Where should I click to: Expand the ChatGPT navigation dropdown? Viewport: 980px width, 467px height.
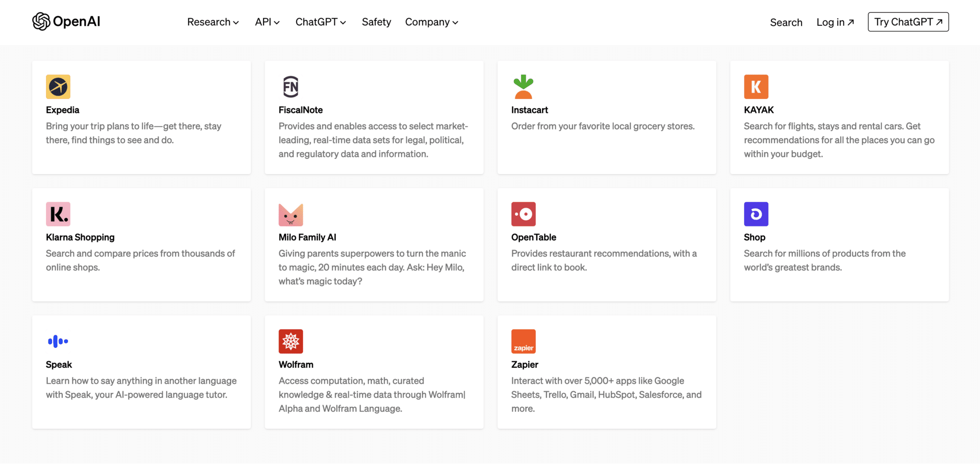pyautogui.click(x=320, y=22)
